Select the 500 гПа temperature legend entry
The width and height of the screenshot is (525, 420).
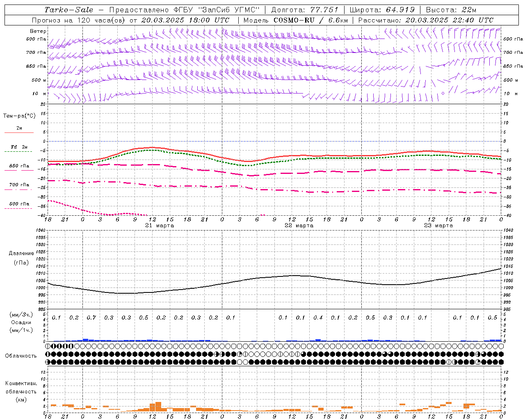tap(19, 204)
